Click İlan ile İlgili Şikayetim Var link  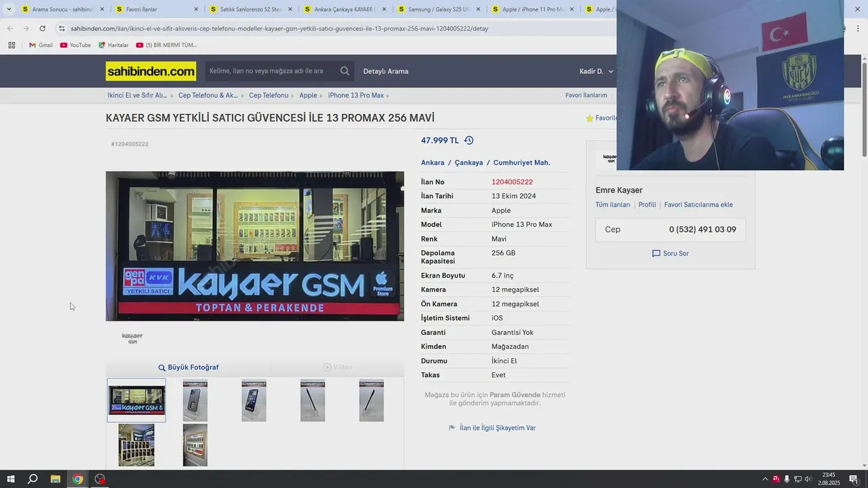pos(498,428)
